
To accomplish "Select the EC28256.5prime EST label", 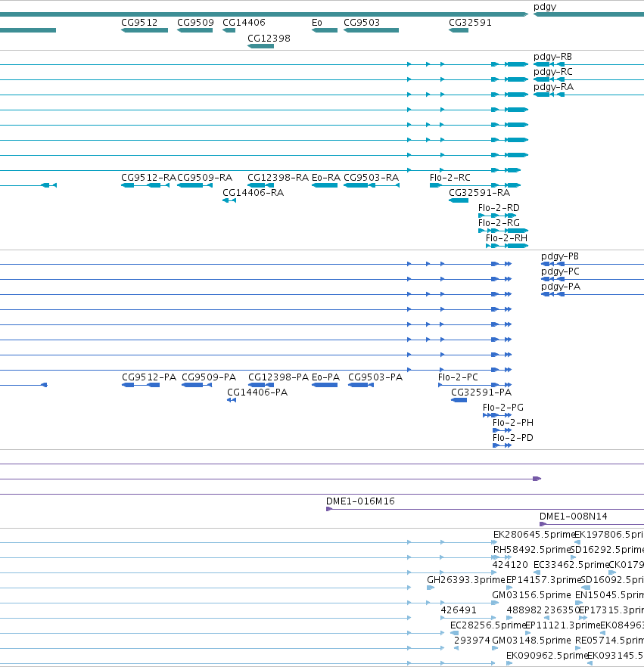I will pos(488,625).
